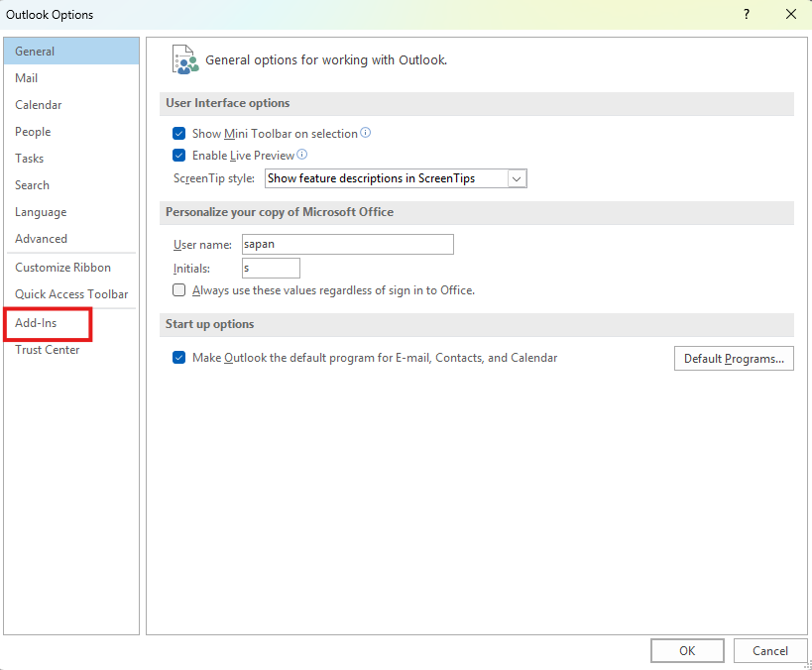Click the Help question mark icon
812x670 pixels.
(x=746, y=14)
